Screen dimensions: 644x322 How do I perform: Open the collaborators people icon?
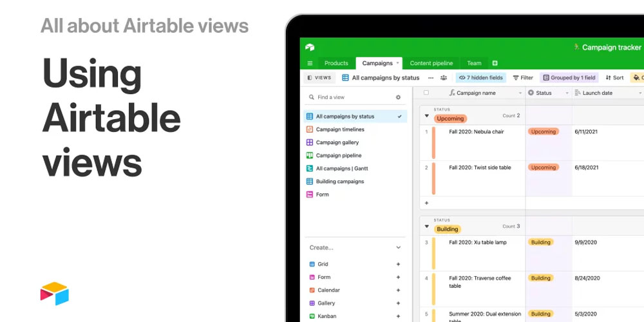(444, 78)
